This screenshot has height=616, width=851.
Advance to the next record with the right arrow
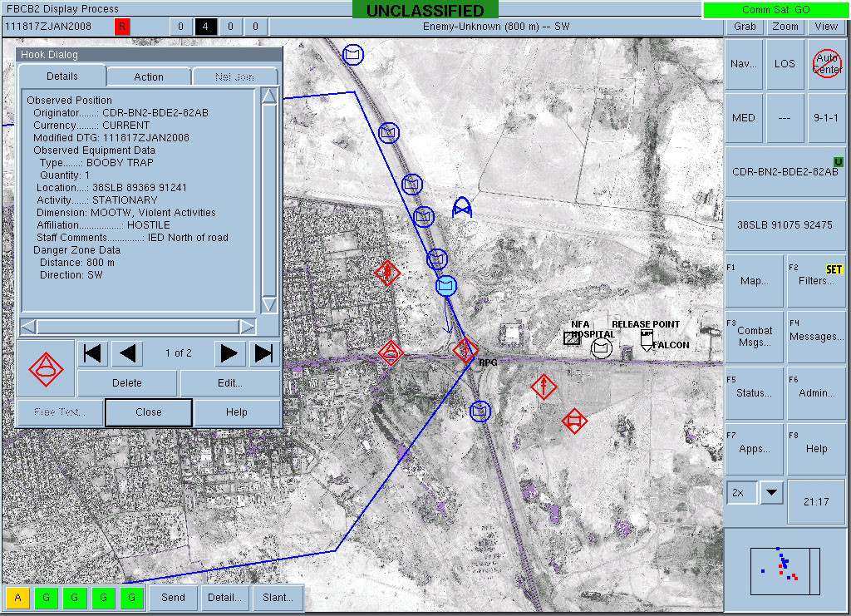coord(230,353)
